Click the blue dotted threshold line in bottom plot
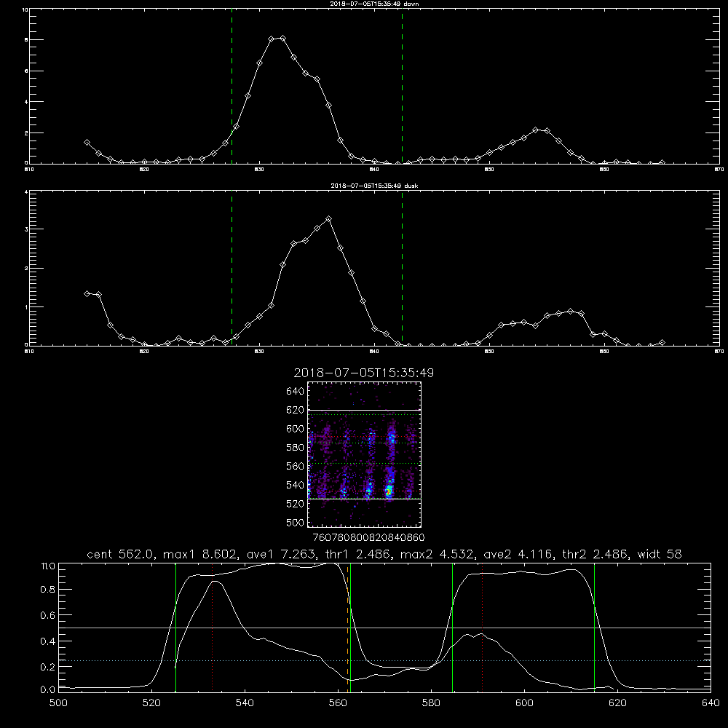Viewport: 728px width, 728px height. coord(384,660)
